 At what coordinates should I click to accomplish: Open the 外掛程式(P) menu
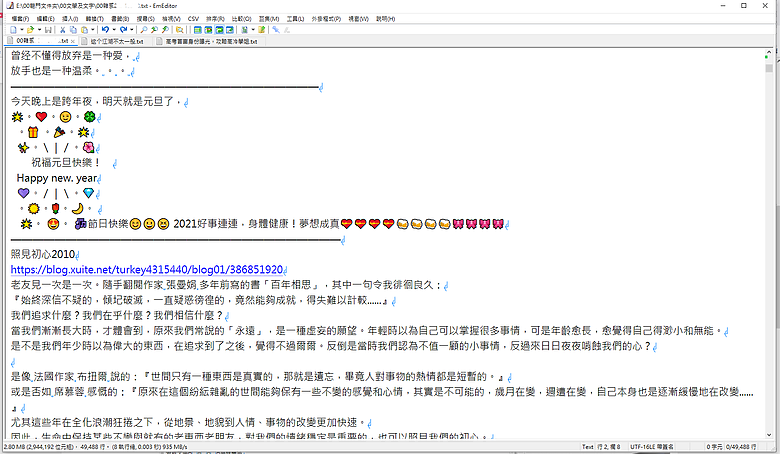[x=326, y=19]
